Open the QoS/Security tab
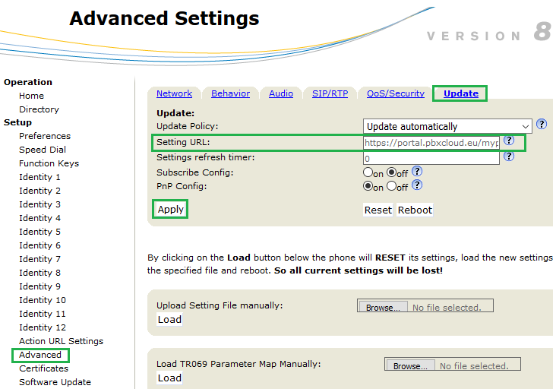The height and width of the screenshot is (392, 556). click(x=395, y=93)
